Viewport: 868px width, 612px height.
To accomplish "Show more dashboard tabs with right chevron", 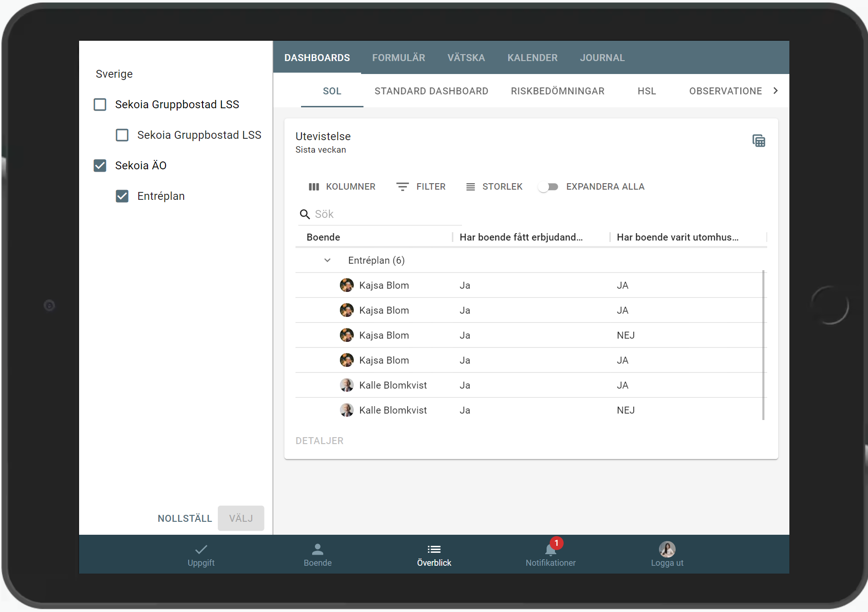I will click(776, 91).
